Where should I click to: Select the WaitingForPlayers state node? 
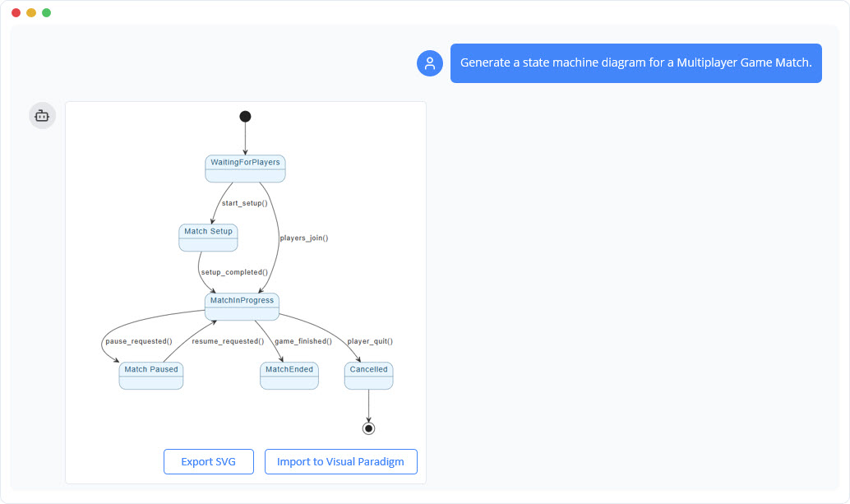coord(245,168)
